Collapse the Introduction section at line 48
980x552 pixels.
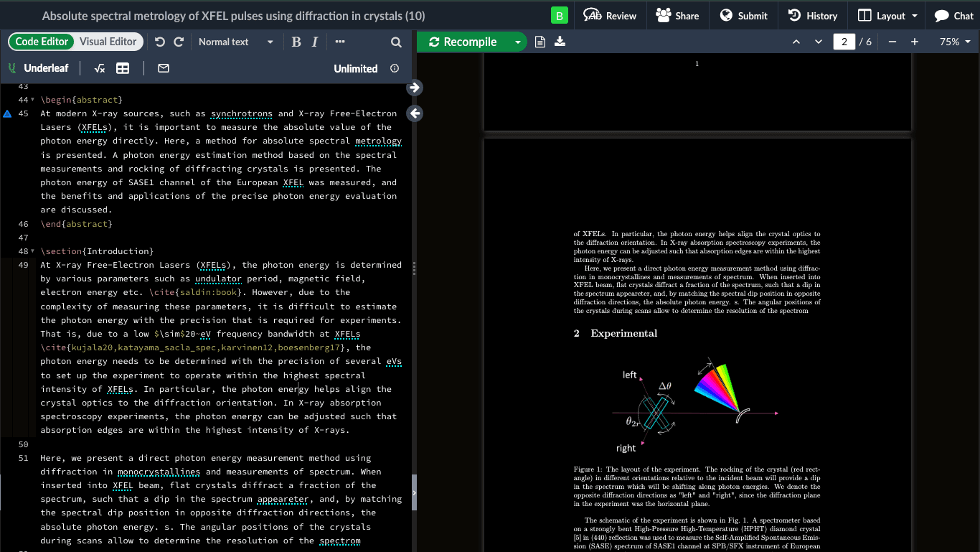click(32, 251)
